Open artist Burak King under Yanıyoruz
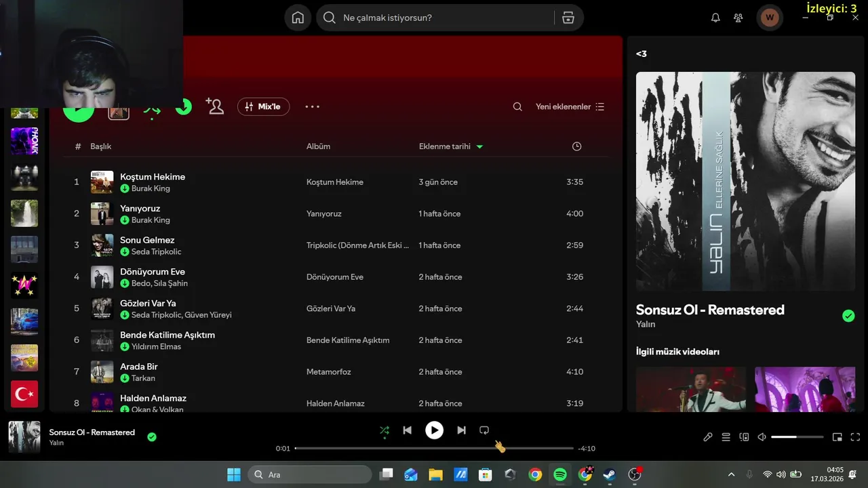 (x=151, y=220)
